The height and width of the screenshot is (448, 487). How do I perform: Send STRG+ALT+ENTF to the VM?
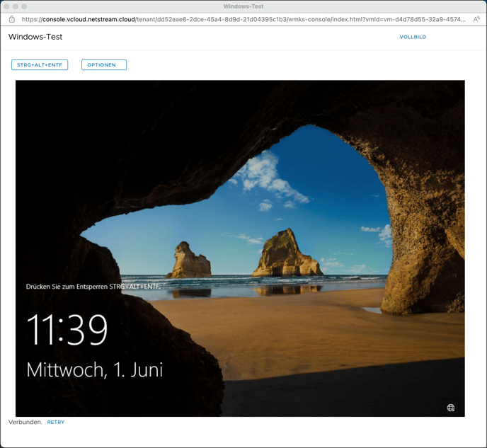pyautogui.click(x=40, y=65)
